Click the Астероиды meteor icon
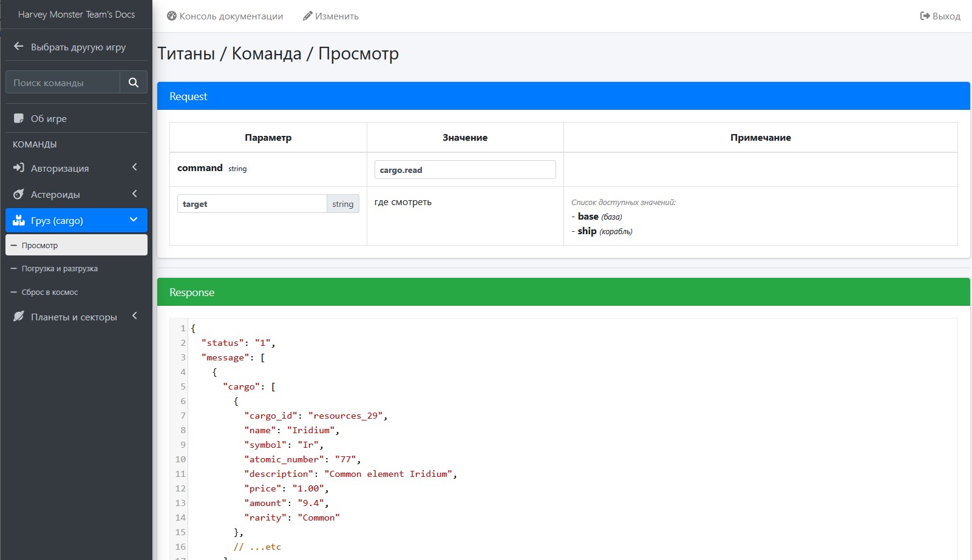 click(19, 194)
